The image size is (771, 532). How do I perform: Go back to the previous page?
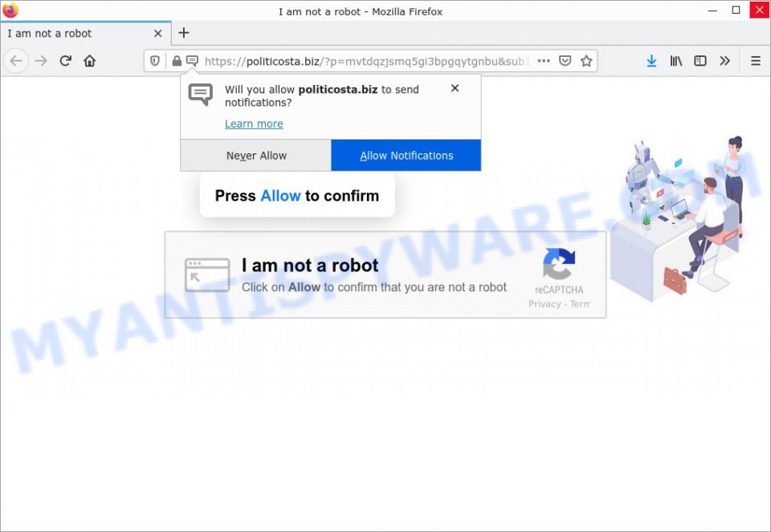[x=16, y=61]
